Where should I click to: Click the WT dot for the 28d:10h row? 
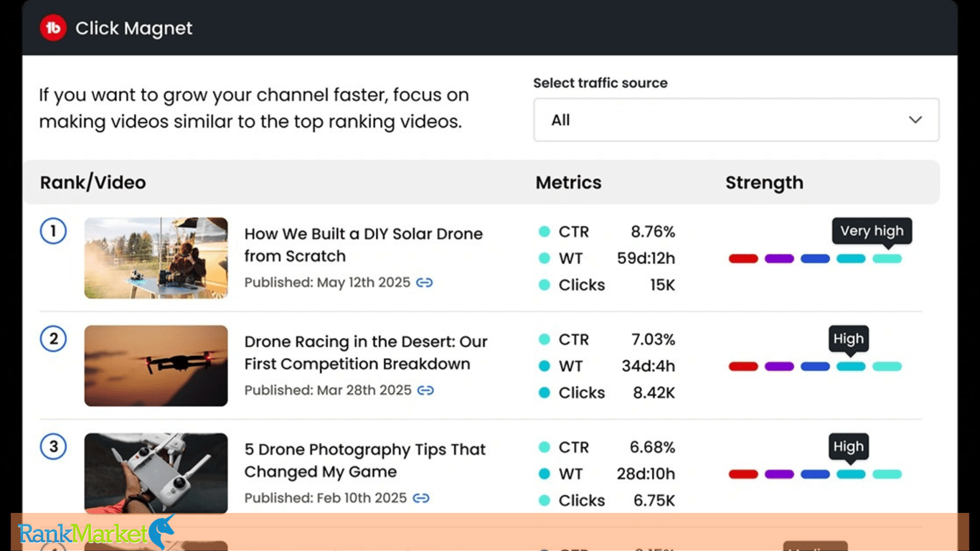point(545,474)
